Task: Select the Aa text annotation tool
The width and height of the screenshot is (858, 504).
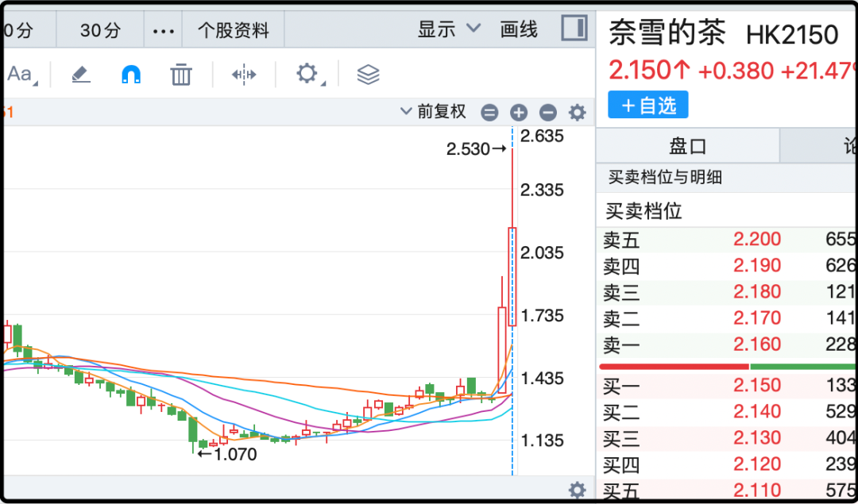Action: pyautogui.click(x=20, y=75)
